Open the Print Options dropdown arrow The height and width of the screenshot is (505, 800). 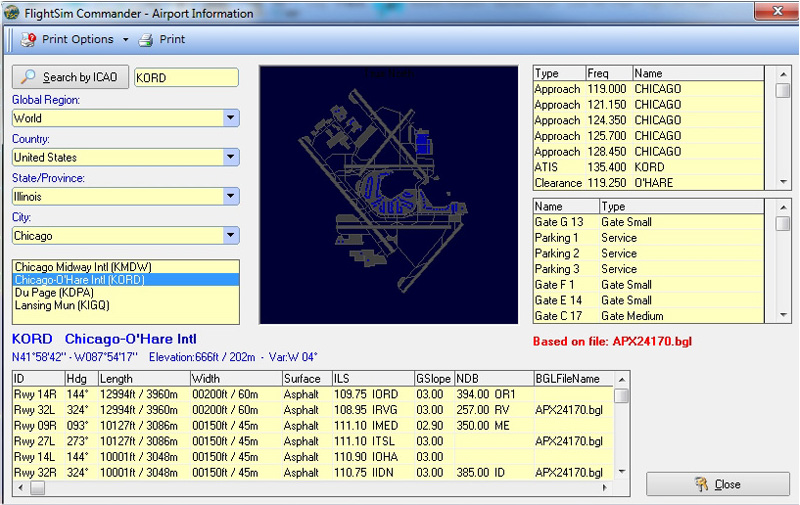coord(126,39)
